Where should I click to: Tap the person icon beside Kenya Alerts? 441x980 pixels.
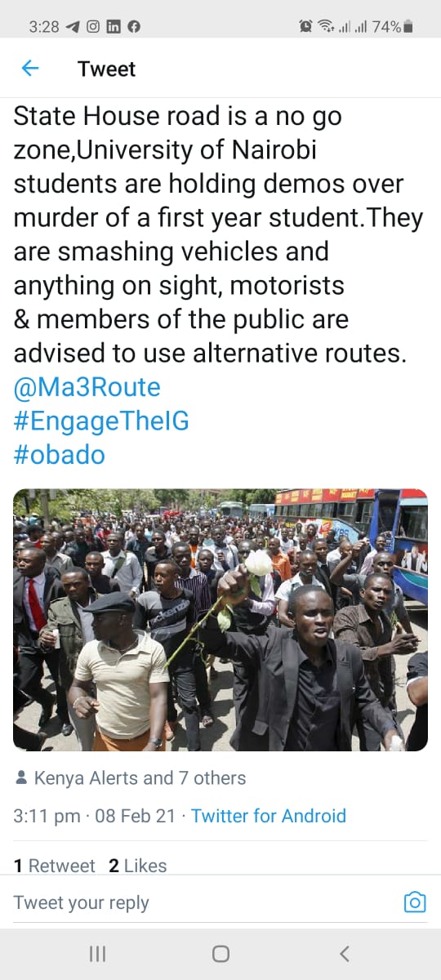(21, 778)
